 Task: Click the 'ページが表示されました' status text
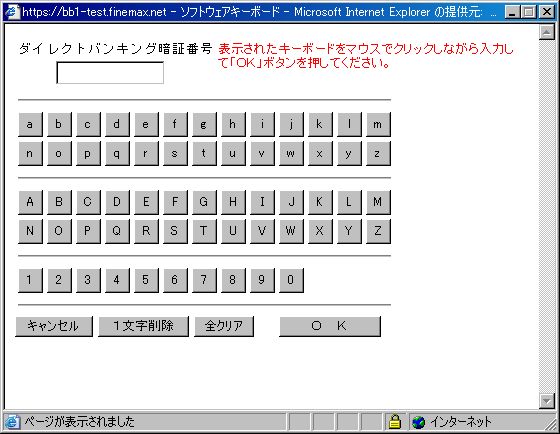pos(79,422)
